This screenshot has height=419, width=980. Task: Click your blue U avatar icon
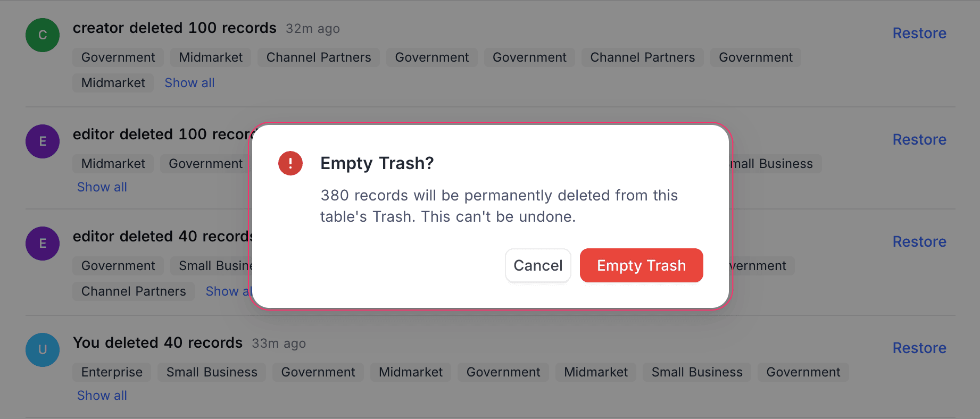[42, 350]
